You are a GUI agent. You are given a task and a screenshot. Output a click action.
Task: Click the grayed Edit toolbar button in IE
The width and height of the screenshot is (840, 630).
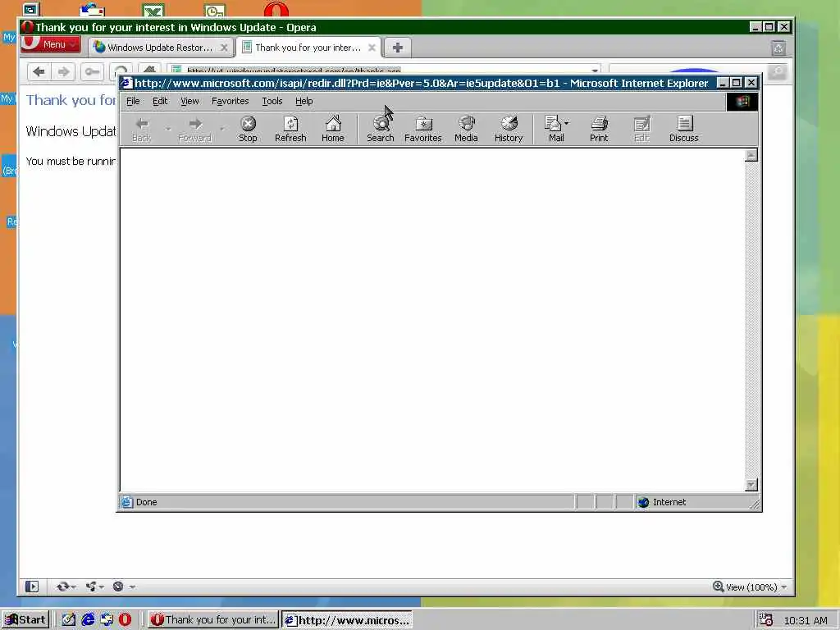pyautogui.click(x=641, y=129)
